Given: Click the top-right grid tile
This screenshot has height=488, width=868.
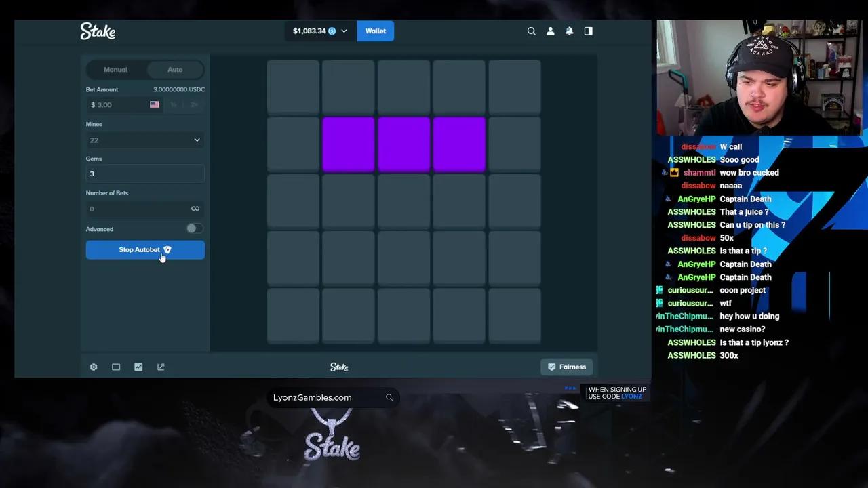Looking at the screenshot, I should [515, 87].
